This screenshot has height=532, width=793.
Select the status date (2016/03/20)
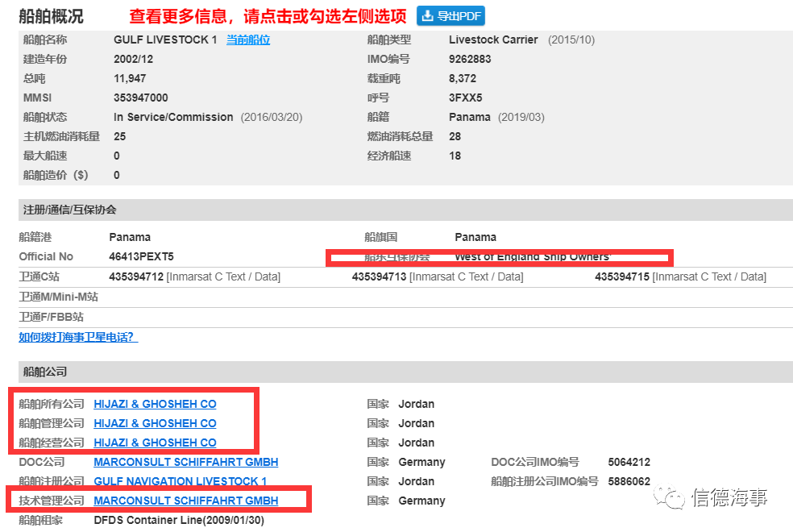coord(272,118)
